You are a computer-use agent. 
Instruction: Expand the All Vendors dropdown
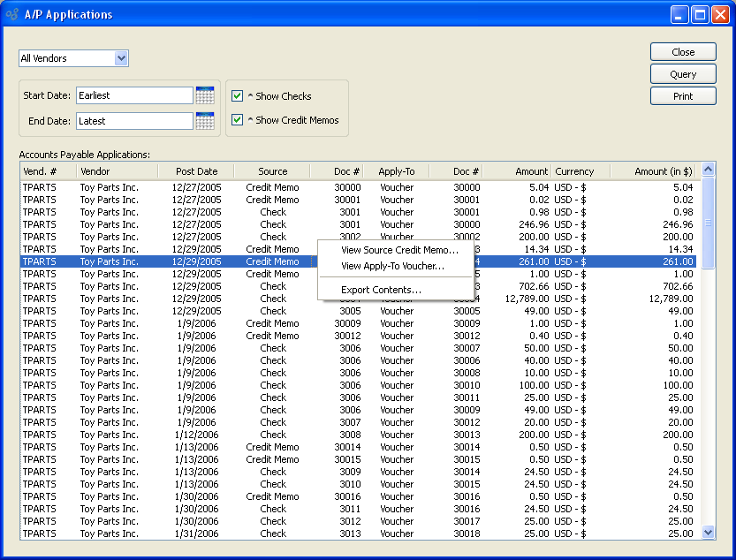(x=121, y=58)
